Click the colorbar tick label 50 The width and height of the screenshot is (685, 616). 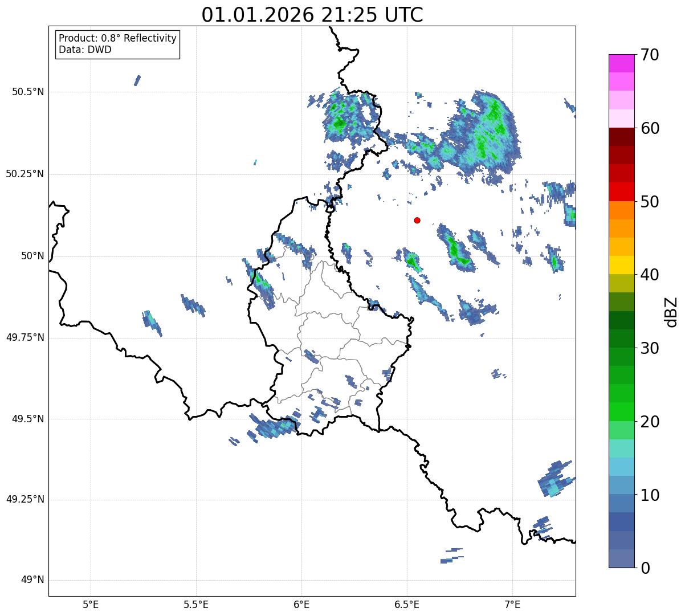(650, 202)
